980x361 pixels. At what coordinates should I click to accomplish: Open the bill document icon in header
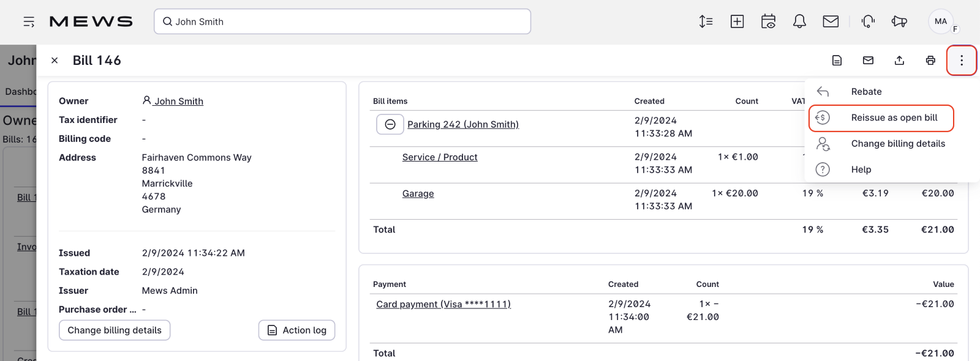[x=837, y=61]
